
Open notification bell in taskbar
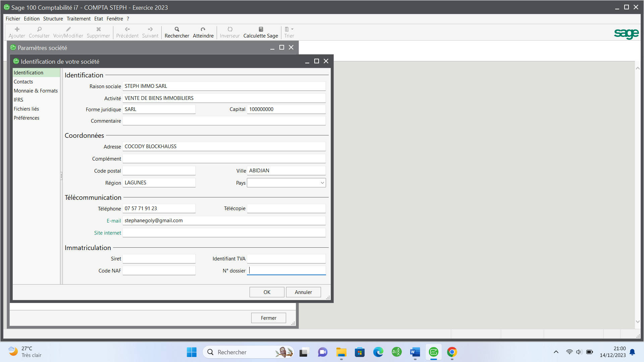pos(632,352)
